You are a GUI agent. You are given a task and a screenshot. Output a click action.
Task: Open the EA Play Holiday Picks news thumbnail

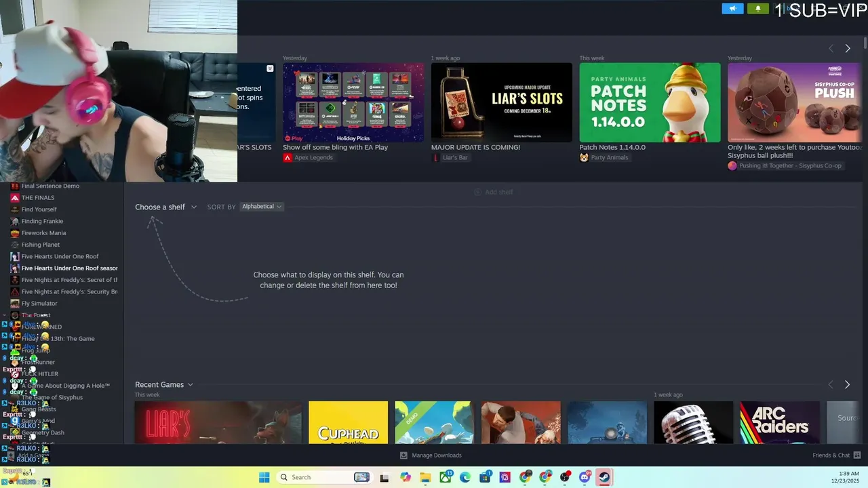pos(353,102)
